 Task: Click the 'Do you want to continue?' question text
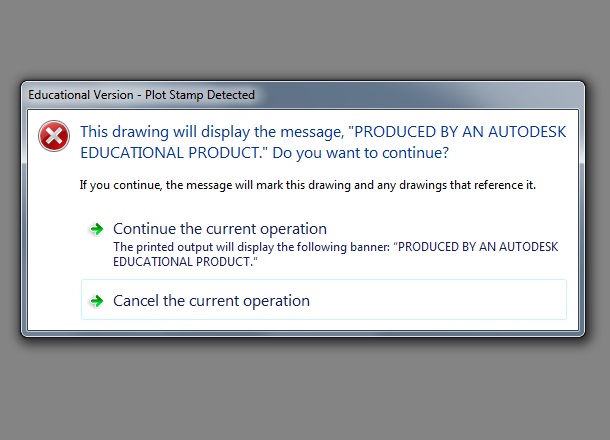click(361, 153)
